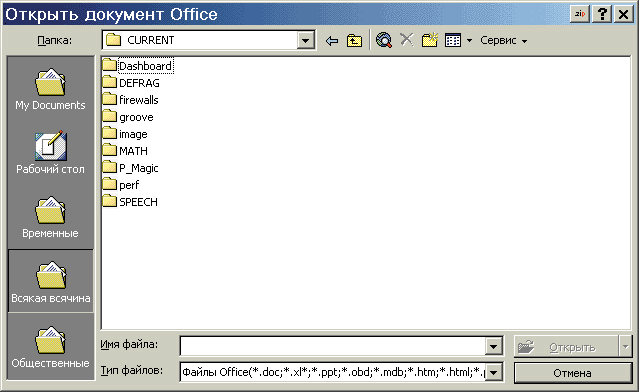Open the Общественные places folder
The width and height of the screenshot is (639, 392).
click(x=50, y=346)
